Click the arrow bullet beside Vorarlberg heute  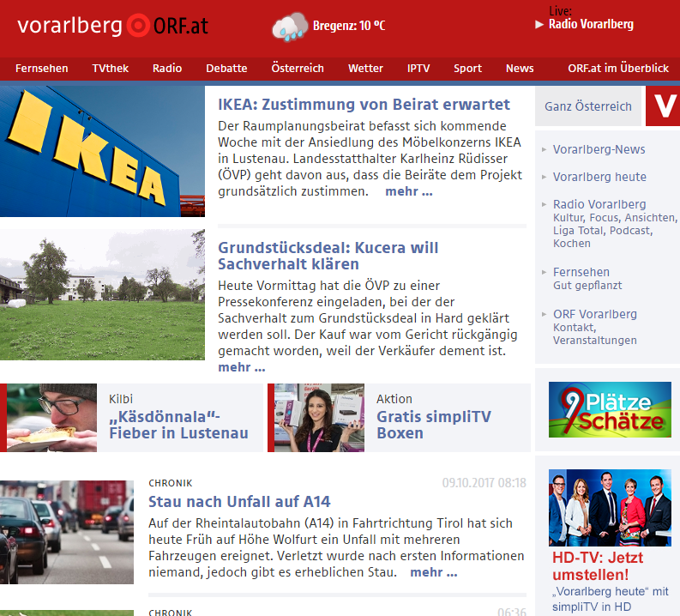(x=544, y=177)
